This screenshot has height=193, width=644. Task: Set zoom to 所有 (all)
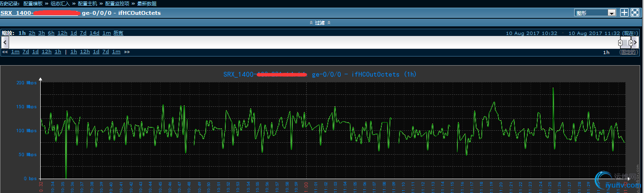(x=118, y=33)
